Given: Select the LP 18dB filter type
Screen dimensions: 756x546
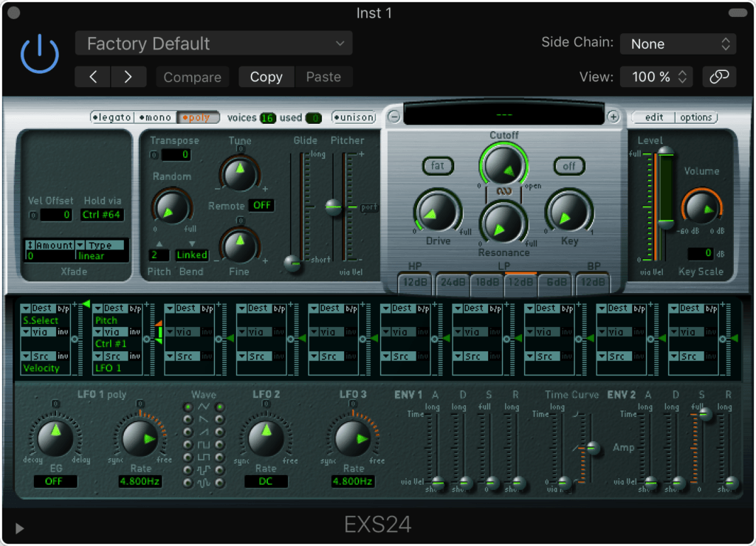Looking at the screenshot, I should (487, 282).
